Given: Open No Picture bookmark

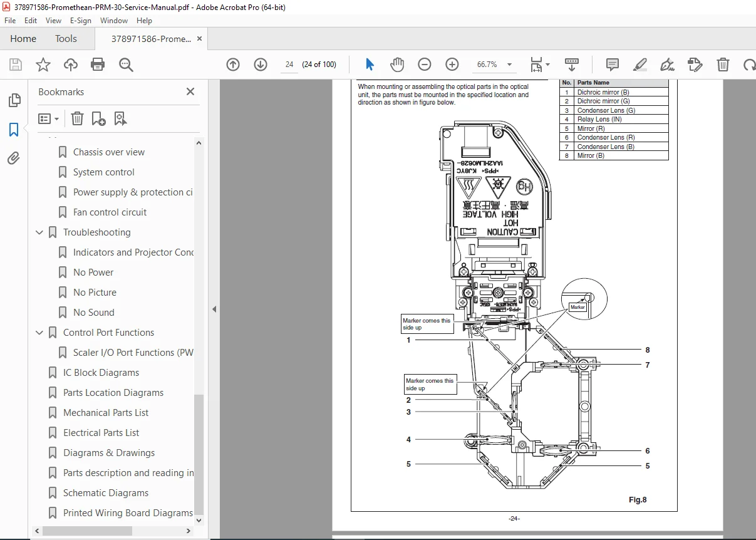Looking at the screenshot, I should (x=95, y=293).
